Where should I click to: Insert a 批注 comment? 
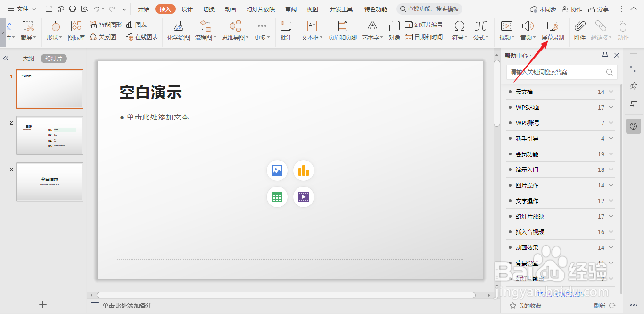[286, 31]
